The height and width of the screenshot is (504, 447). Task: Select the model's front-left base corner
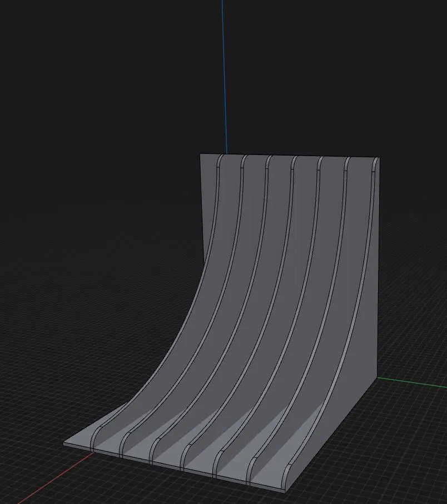(x=64, y=444)
